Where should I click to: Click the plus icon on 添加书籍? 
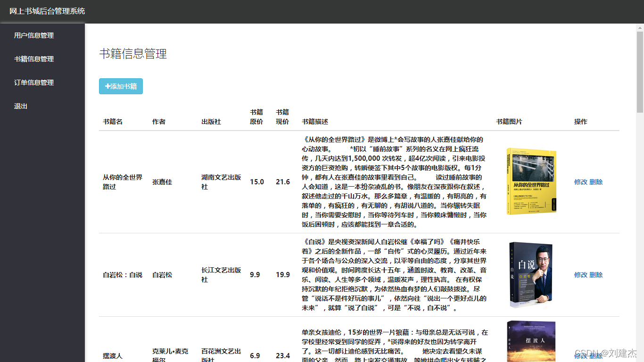(107, 86)
